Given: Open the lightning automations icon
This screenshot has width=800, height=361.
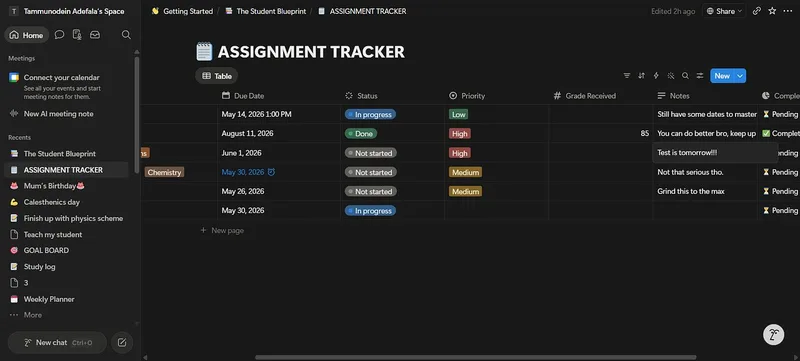Looking at the screenshot, I should click(656, 76).
